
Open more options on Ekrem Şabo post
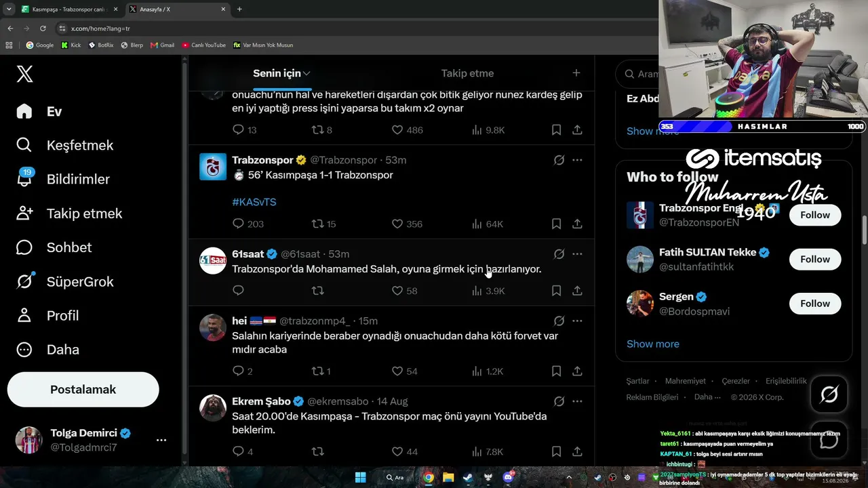coord(577,401)
